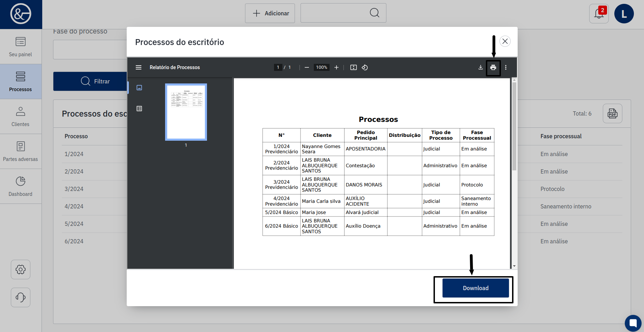
Task: Select the page 1 thumbnail
Action: coord(186,112)
